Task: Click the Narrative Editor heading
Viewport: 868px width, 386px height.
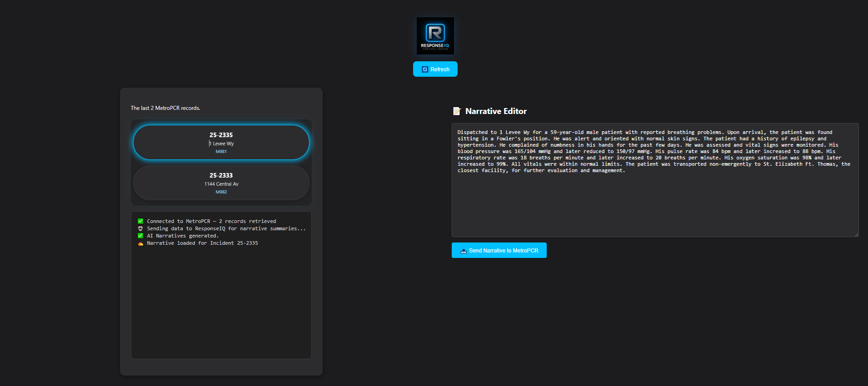Action: coord(496,111)
